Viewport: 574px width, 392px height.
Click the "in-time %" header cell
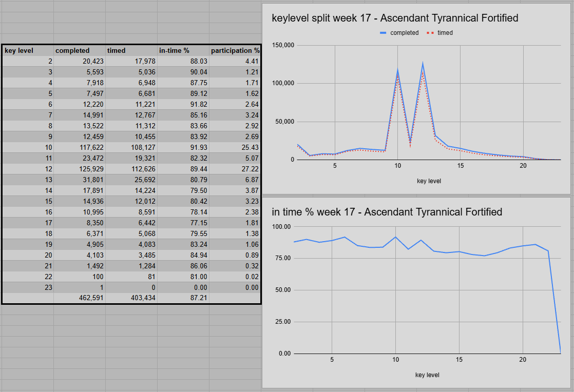point(183,50)
